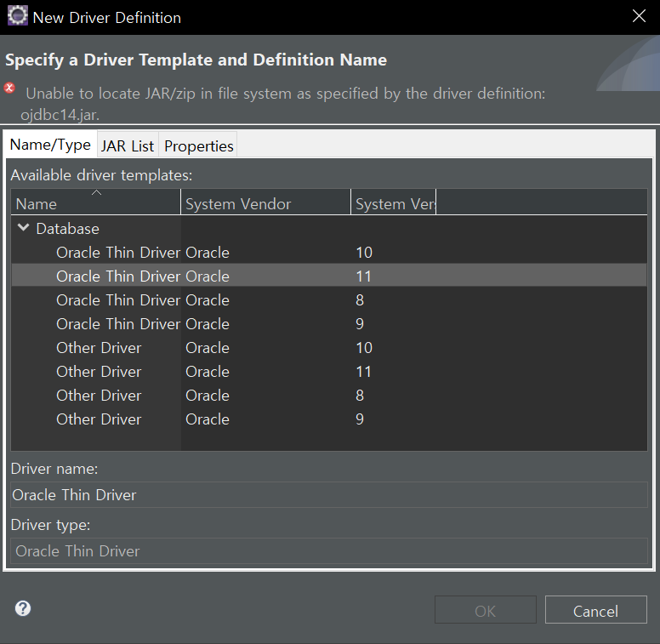
Task: Select Oracle Thin Driver version 10
Action: click(x=329, y=252)
